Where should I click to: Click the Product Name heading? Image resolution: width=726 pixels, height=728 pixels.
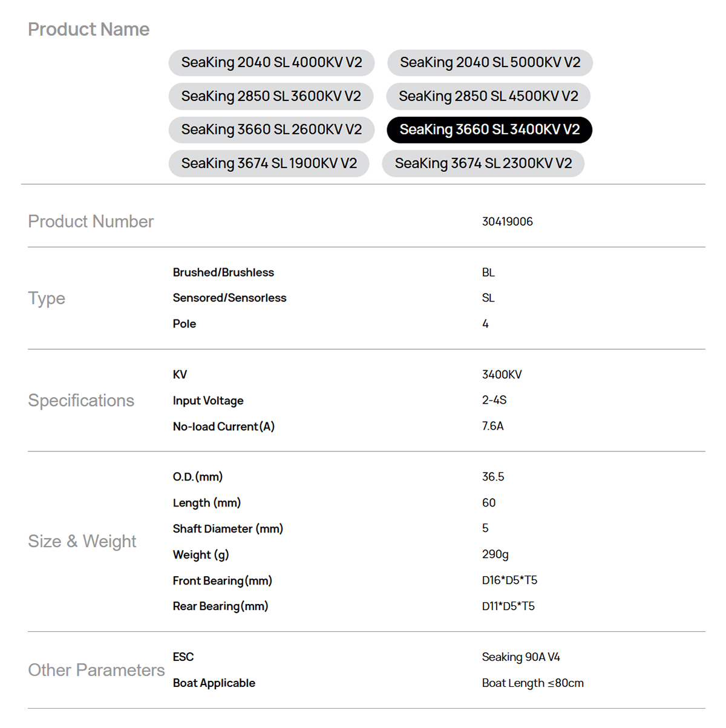88,29
